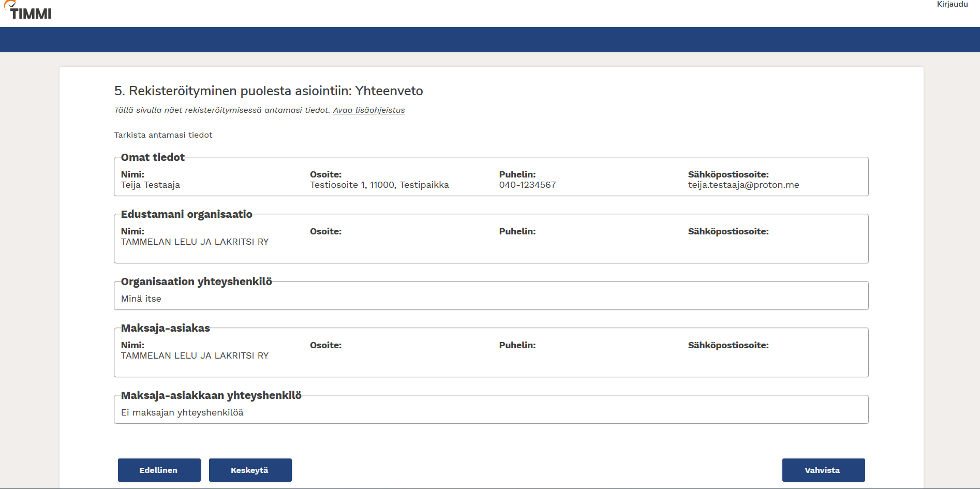Click the TIMMI logo
The height and width of the screenshot is (489, 980).
click(x=28, y=11)
